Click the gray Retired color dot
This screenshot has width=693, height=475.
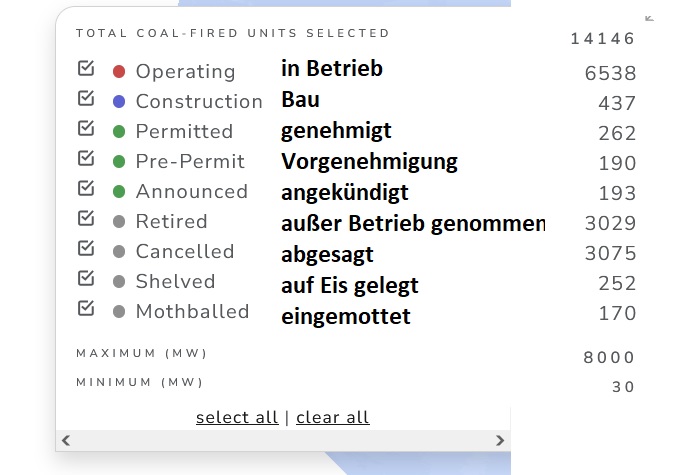pyautogui.click(x=119, y=222)
